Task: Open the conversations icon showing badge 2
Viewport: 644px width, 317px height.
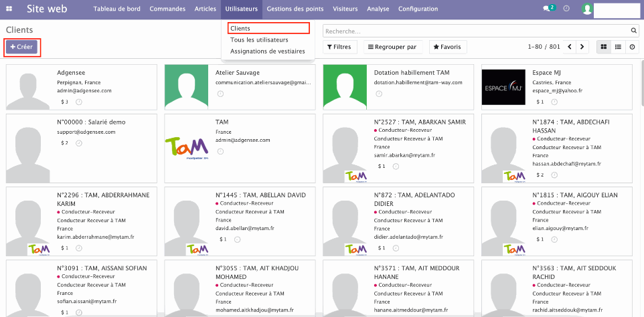Action: point(549,8)
